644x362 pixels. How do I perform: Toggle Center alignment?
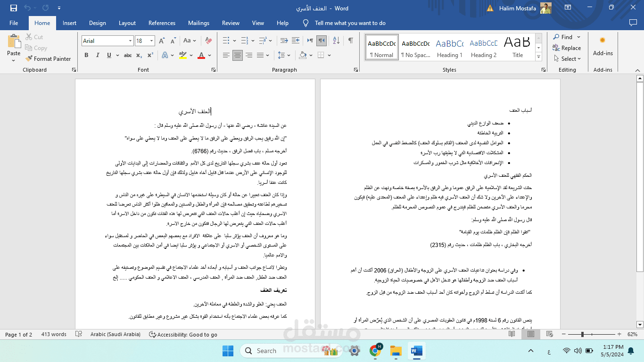(238, 55)
